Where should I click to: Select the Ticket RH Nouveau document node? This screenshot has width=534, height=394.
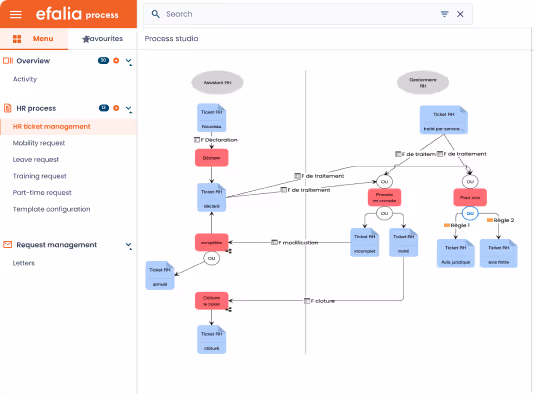pyautogui.click(x=211, y=117)
